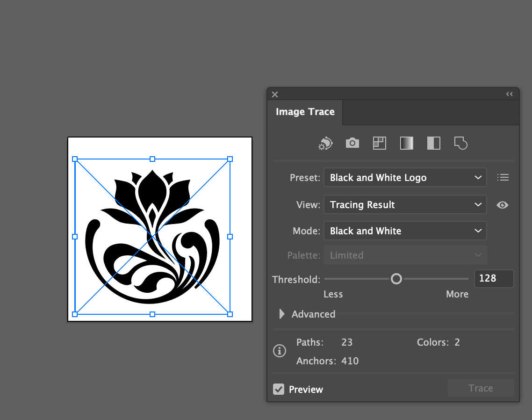Collapse the panel with double-arrow icon
This screenshot has width=532, height=420.
510,94
